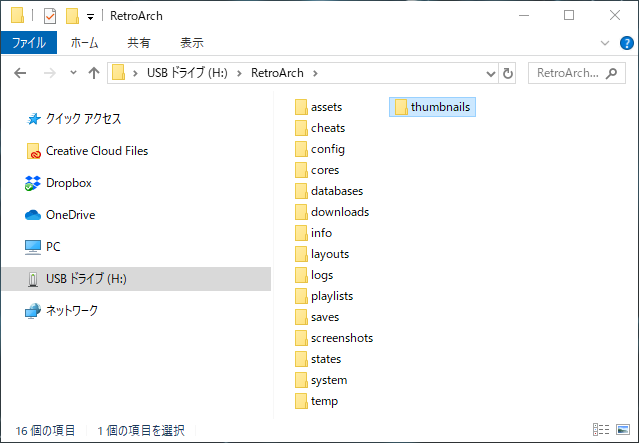Select the screenshots folder icon
Screen dimensions: 639x443
[301, 338]
